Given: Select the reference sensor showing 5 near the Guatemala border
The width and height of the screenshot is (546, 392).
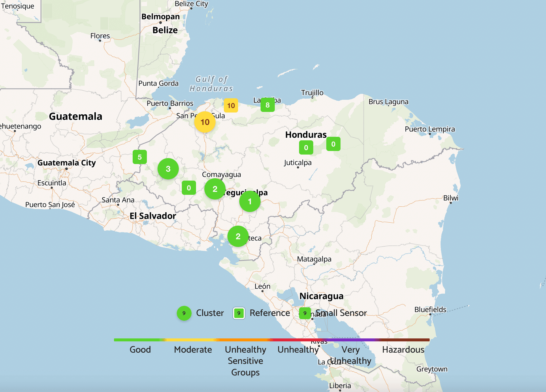Looking at the screenshot, I should (140, 157).
